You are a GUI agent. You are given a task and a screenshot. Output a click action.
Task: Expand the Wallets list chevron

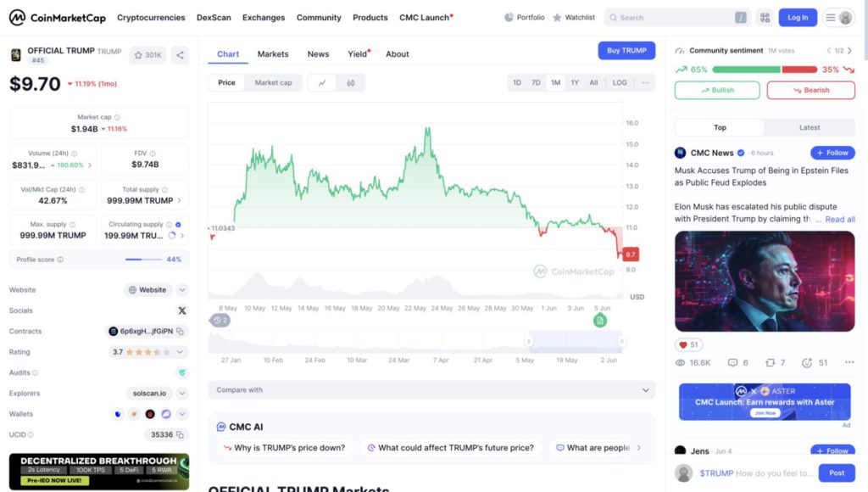pyautogui.click(x=181, y=414)
